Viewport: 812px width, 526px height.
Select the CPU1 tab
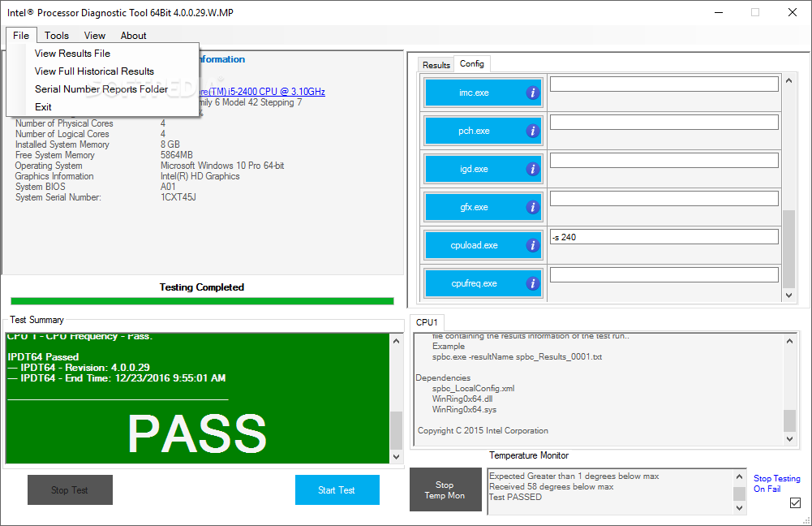427,321
